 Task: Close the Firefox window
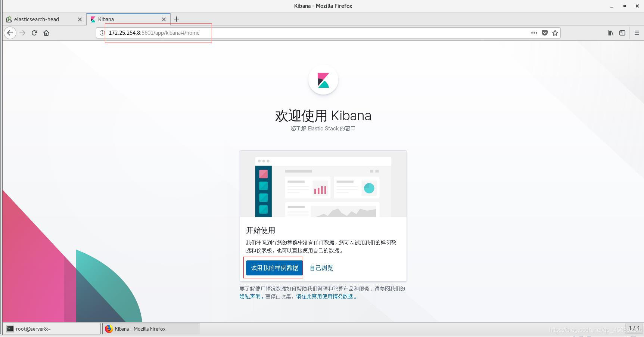(x=637, y=6)
